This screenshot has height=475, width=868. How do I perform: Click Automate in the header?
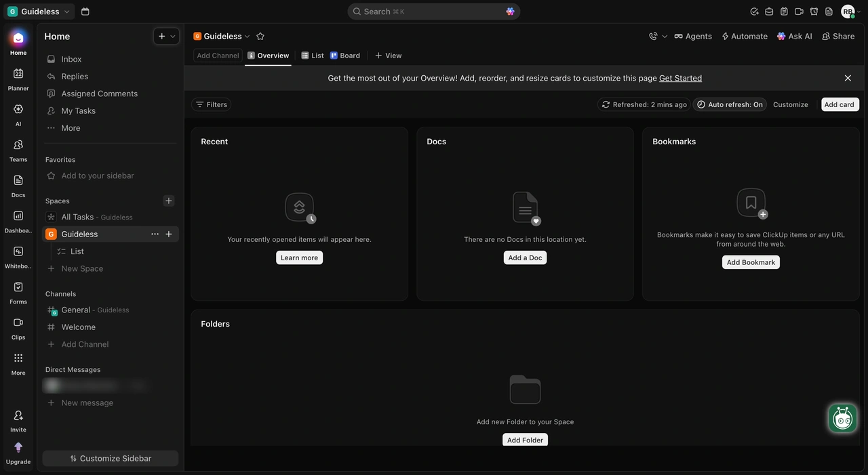click(745, 36)
